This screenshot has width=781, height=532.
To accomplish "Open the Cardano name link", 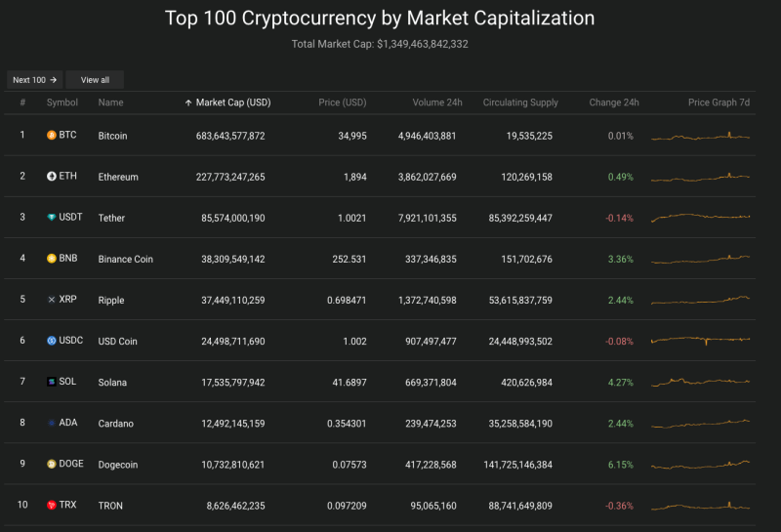I will [115, 424].
